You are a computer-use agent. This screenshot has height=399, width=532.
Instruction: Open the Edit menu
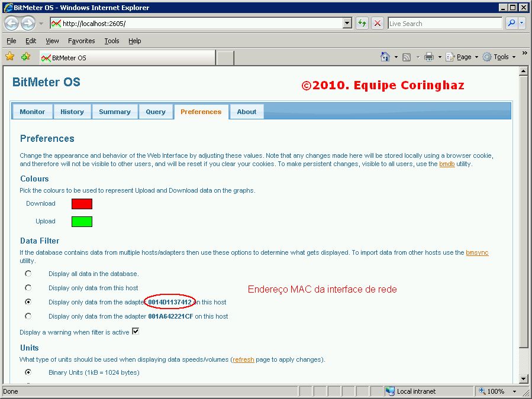31,41
